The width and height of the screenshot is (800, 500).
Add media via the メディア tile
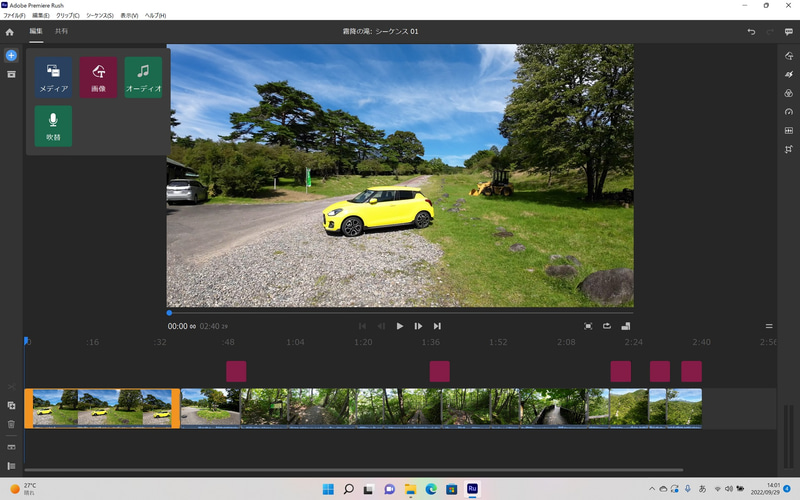tap(54, 77)
